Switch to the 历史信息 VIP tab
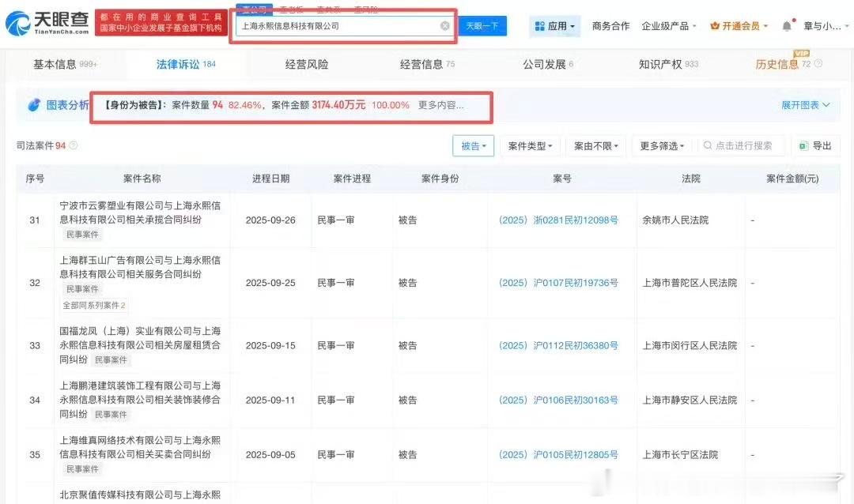The width and height of the screenshot is (854, 504). tap(783, 64)
